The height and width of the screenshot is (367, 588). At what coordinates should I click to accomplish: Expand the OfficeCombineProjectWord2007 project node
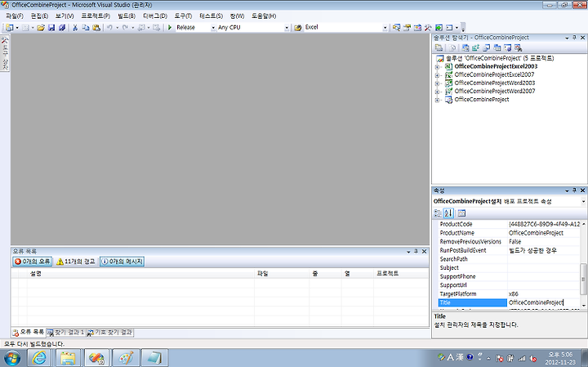click(437, 92)
